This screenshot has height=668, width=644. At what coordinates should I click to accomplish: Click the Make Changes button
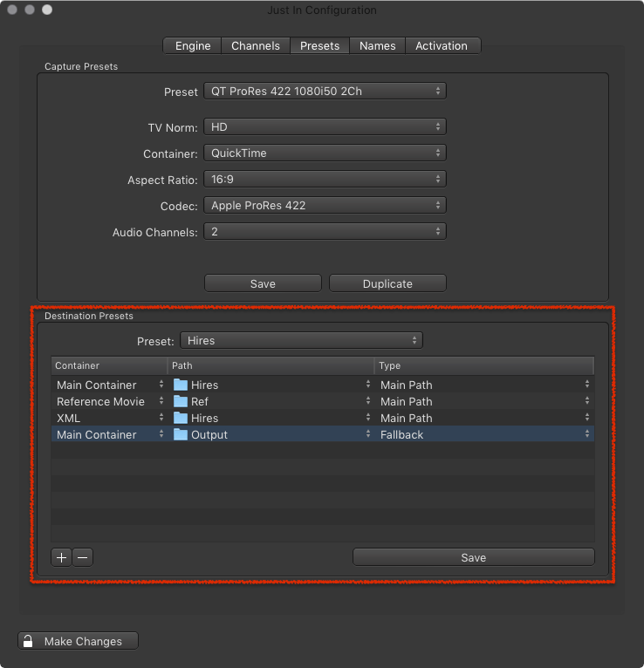coord(78,641)
